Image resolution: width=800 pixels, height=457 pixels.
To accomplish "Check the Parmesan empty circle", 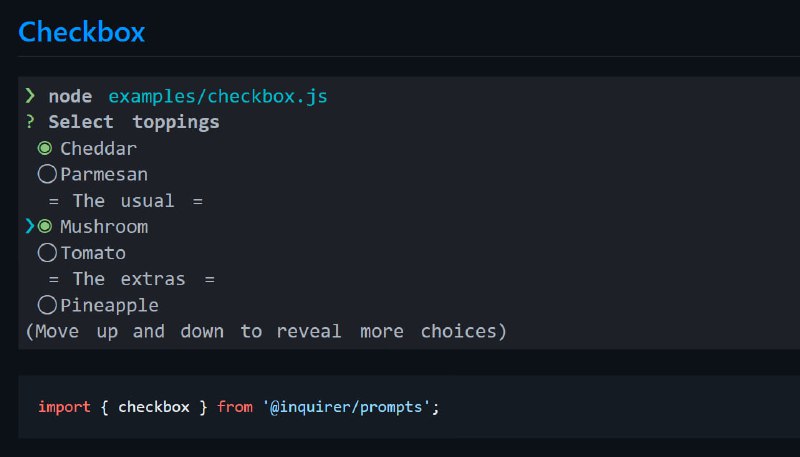I will tap(47, 174).
